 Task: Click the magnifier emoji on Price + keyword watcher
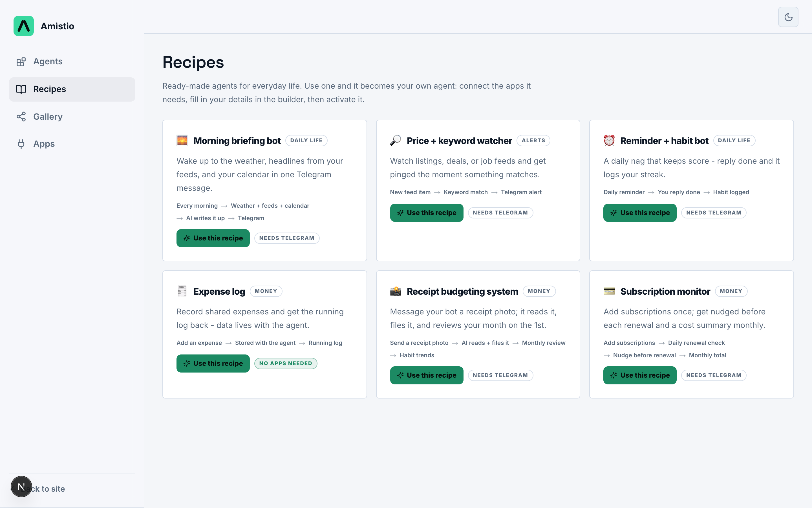396,141
